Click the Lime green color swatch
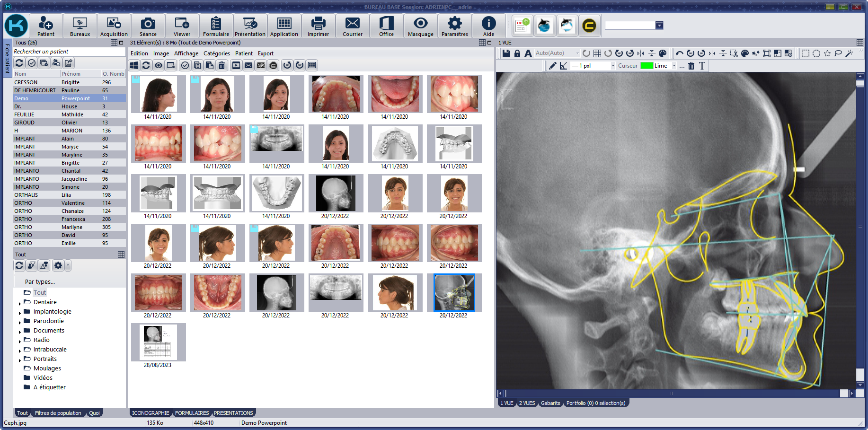The width and height of the screenshot is (868, 430). 647,66
